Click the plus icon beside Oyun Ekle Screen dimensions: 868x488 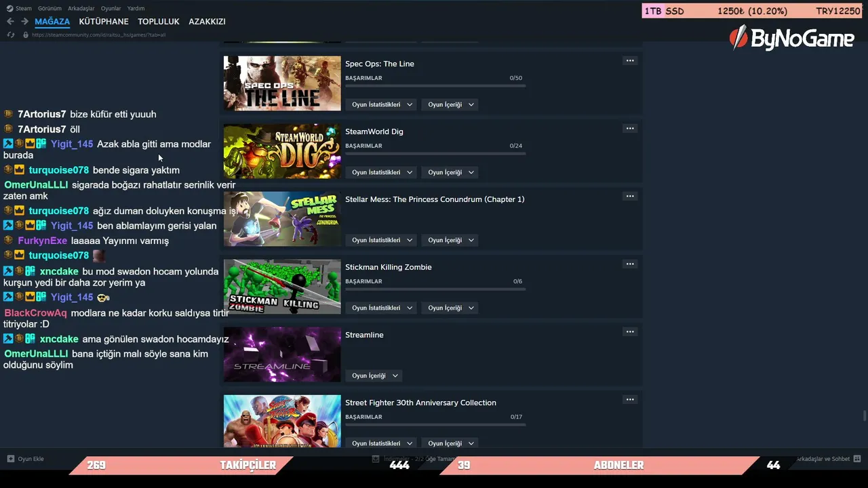[x=11, y=459]
